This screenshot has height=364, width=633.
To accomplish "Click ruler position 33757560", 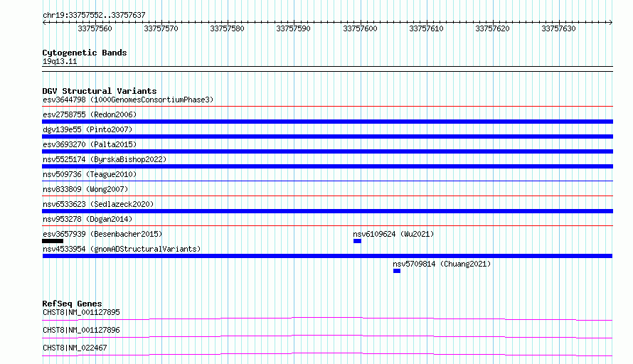I will click(95, 28).
